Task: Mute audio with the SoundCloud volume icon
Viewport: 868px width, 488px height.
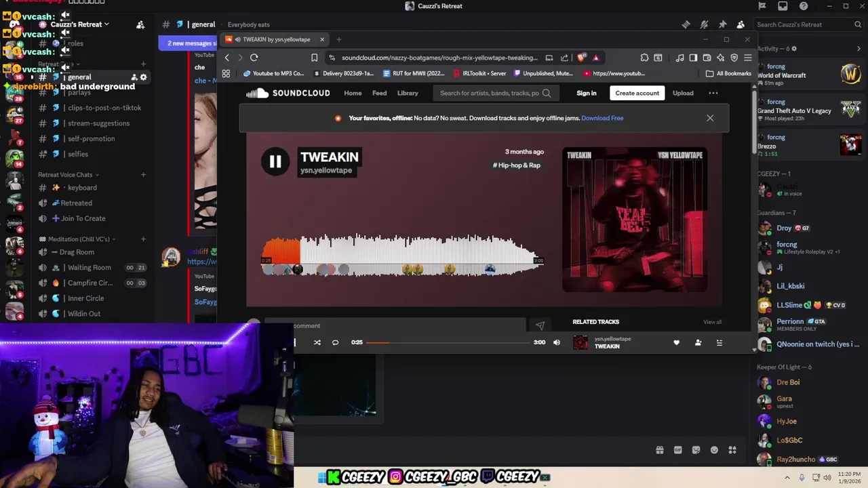Action: tap(557, 342)
